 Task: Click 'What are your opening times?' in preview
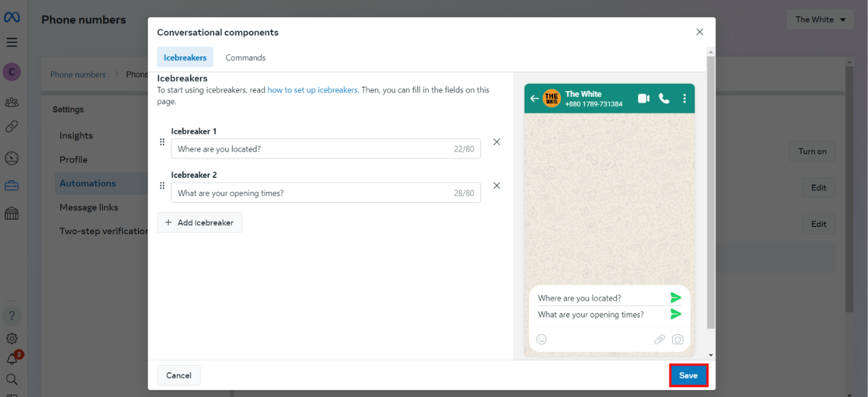[x=591, y=314]
